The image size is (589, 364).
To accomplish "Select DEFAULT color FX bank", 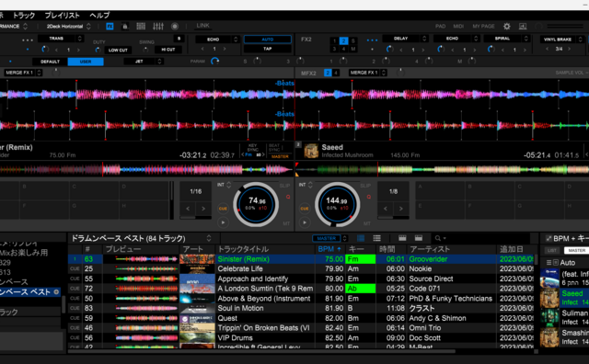I will [x=50, y=62].
